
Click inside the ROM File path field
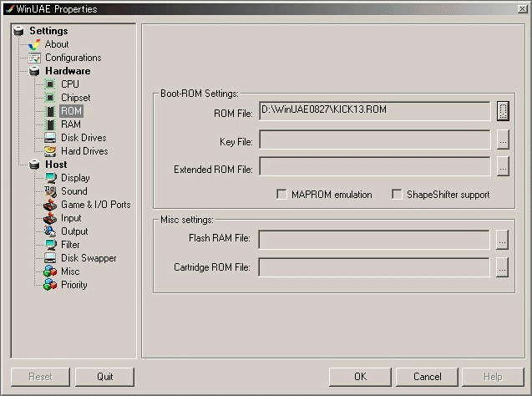click(x=374, y=110)
